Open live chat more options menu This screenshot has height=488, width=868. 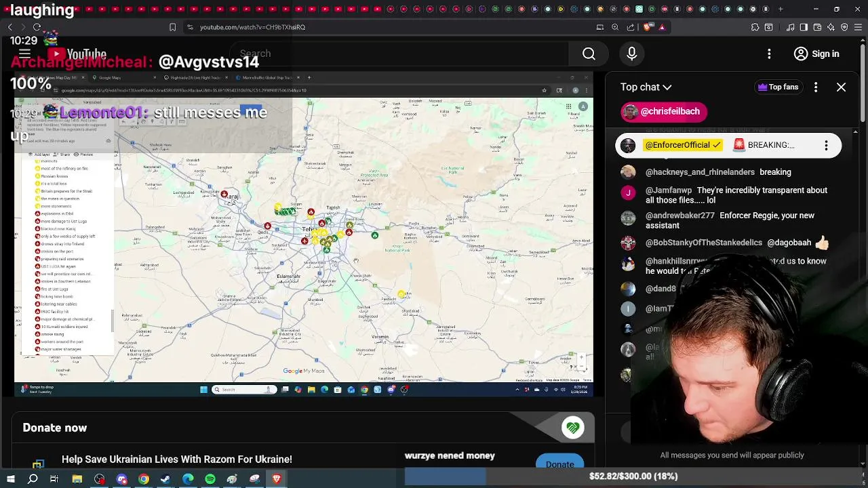coord(816,87)
